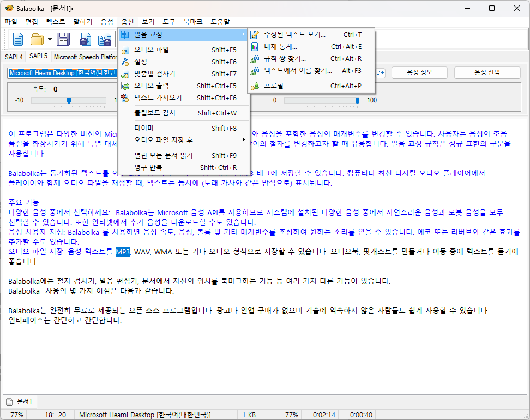Click the volume slider thumb near 100
The width and height of the screenshot is (530, 420).
click(x=357, y=100)
